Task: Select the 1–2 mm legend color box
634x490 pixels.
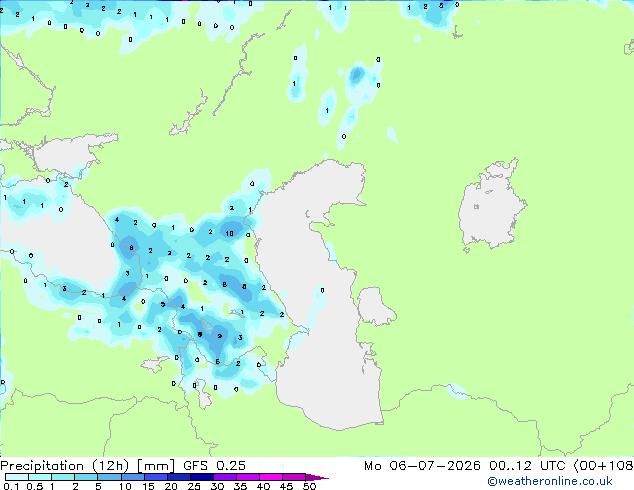Action: pos(63,477)
